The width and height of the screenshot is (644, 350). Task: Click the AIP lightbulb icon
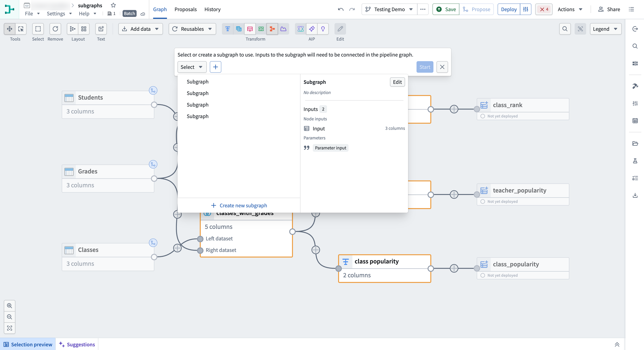pos(323,29)
